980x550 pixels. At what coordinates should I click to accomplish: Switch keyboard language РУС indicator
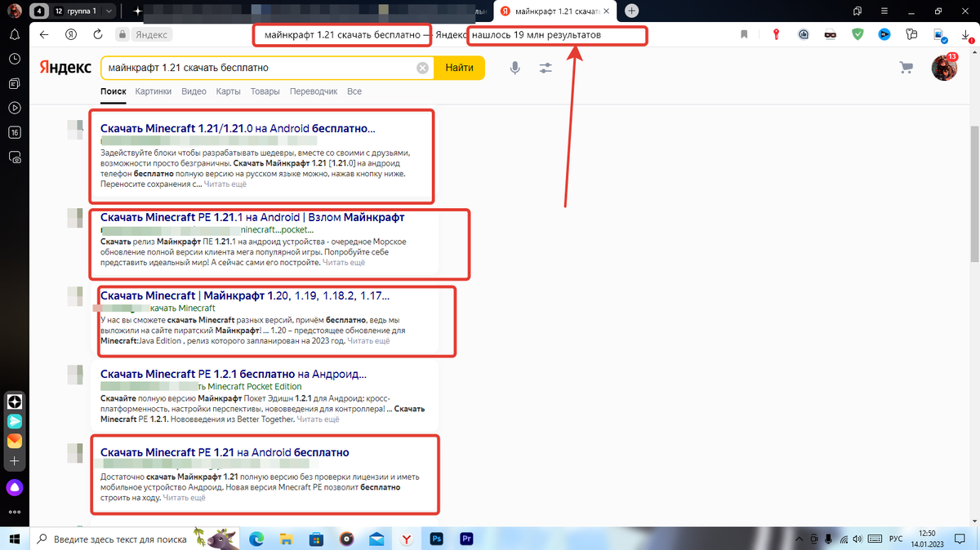click(x=896, y=539)
